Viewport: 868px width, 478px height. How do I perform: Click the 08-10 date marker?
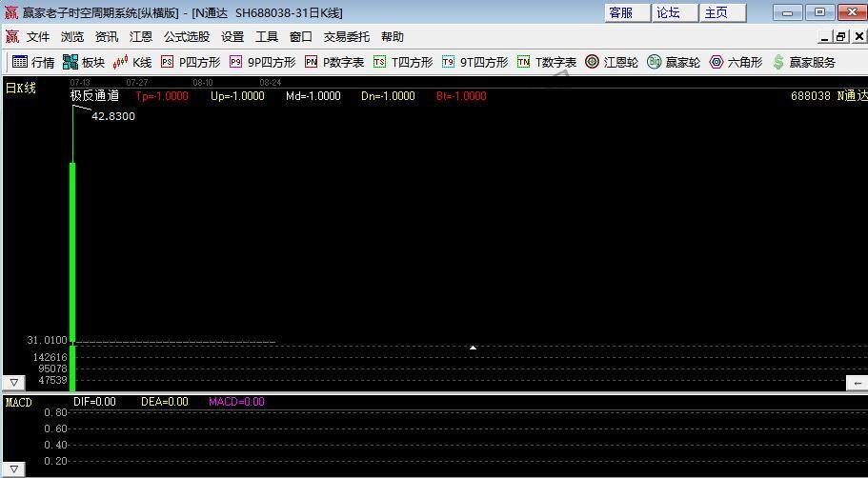coord(203,83)
